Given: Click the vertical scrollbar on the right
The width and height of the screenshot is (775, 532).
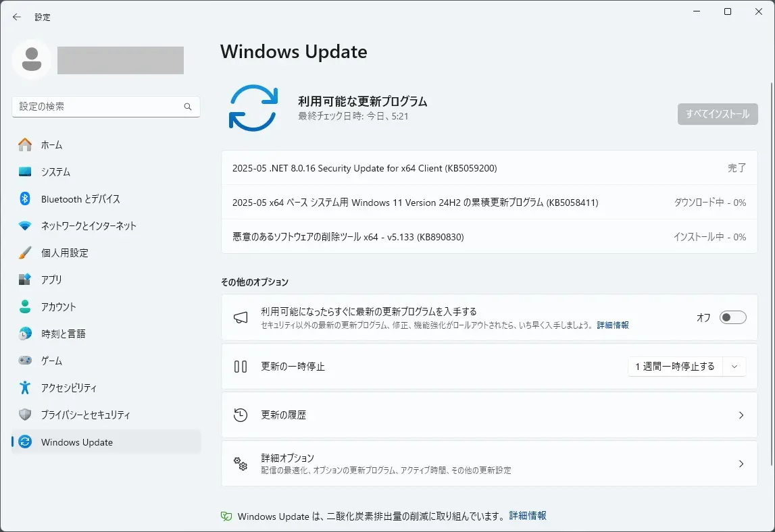Looking at the screenshot, I should [772, 274].
